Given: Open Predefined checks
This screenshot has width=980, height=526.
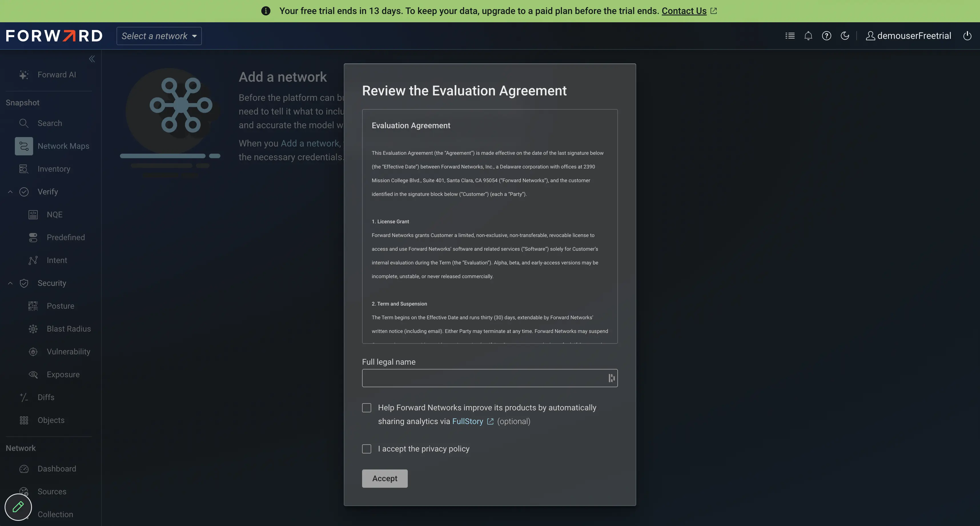Looking at the screenshot, I should tap(66, 237).
